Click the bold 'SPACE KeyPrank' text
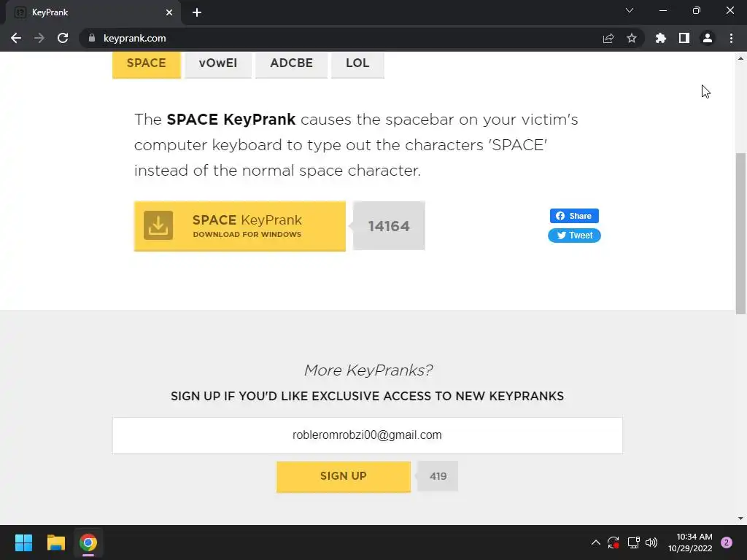747x560 pixels. 231,119
